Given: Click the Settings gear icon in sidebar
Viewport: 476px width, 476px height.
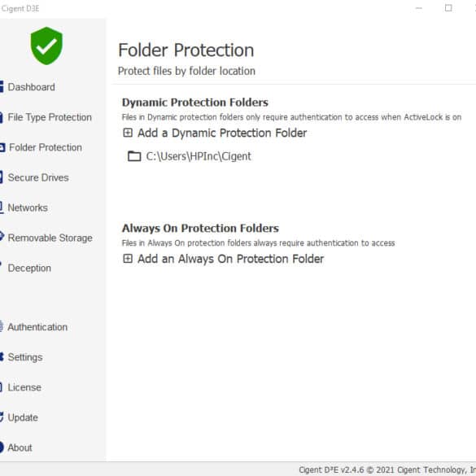Looking at the screenshot, I should (x=1, y=356).
